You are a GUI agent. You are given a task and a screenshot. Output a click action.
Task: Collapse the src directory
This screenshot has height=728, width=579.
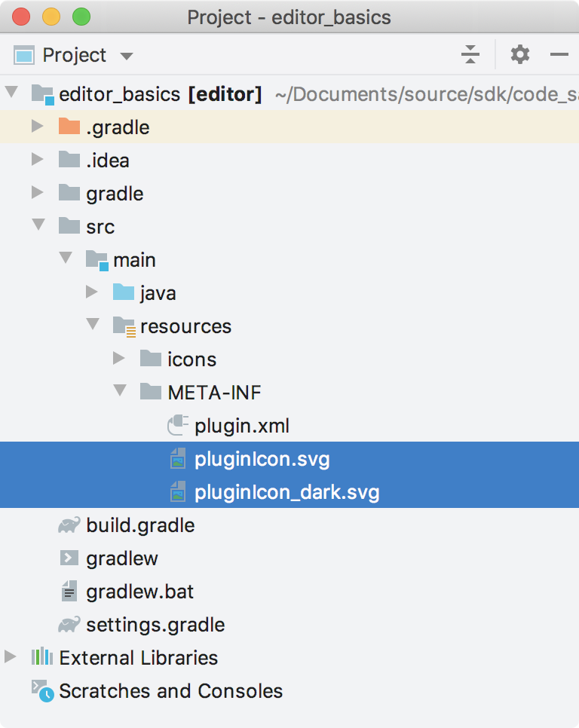point(38,226)
